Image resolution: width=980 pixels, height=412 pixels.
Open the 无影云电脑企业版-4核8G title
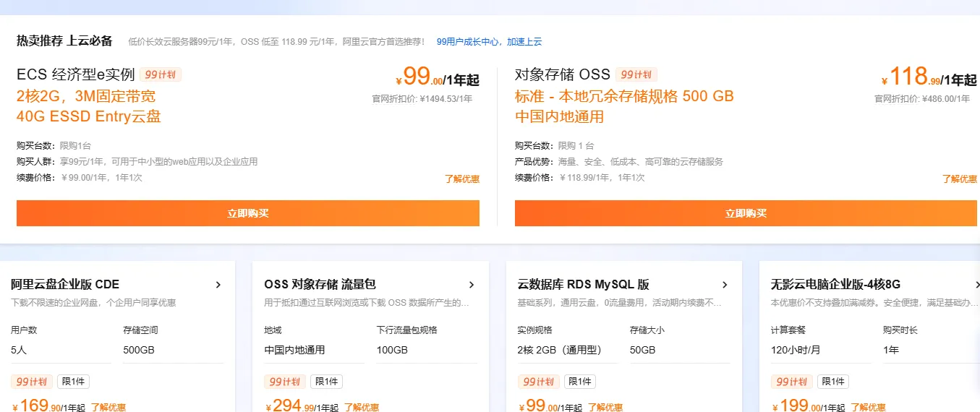(835, 284)
